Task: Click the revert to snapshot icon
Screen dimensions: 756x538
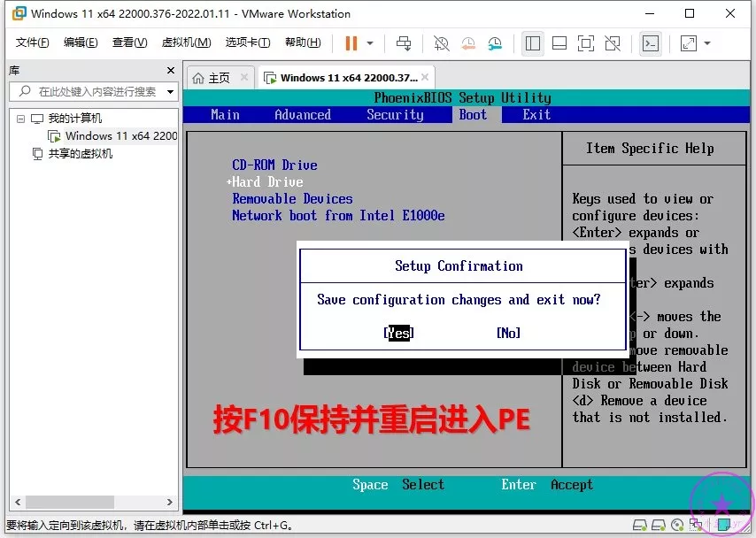Action: click(468, 43)
